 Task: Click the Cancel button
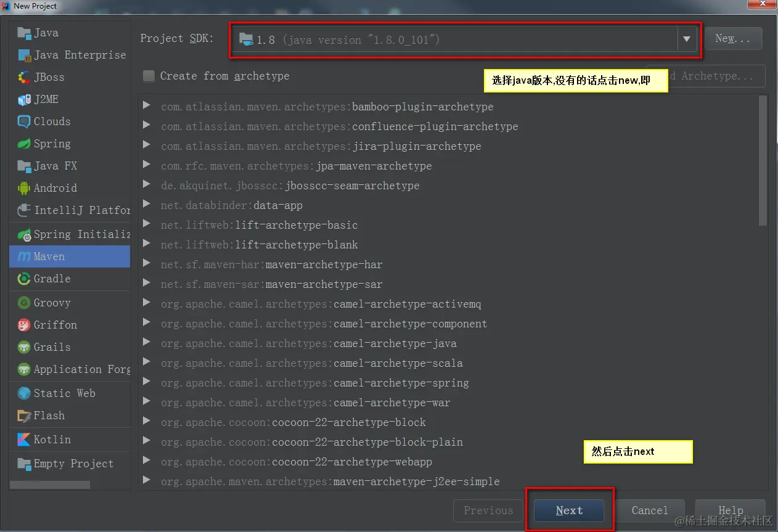[650, 510]
